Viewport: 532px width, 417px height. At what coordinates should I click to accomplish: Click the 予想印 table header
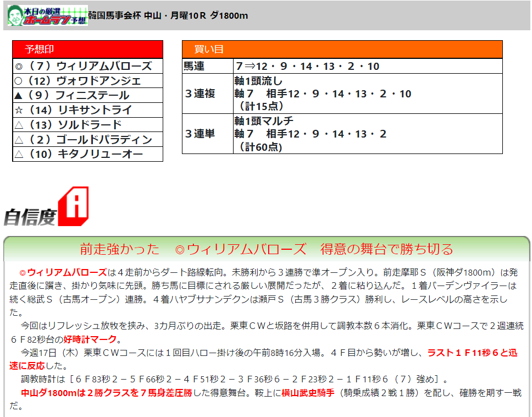pyautogui.click(x=87, y=50)
